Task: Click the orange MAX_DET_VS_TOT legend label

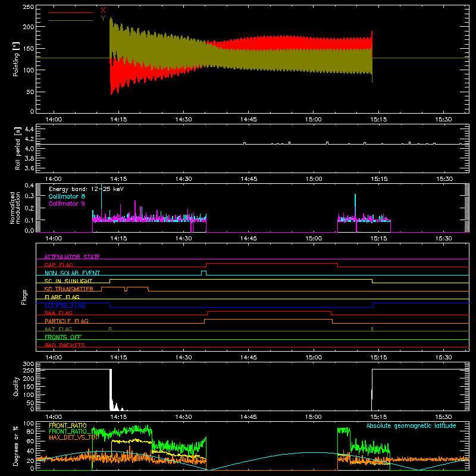Action: pyautogui.click(x=74, y=437)
